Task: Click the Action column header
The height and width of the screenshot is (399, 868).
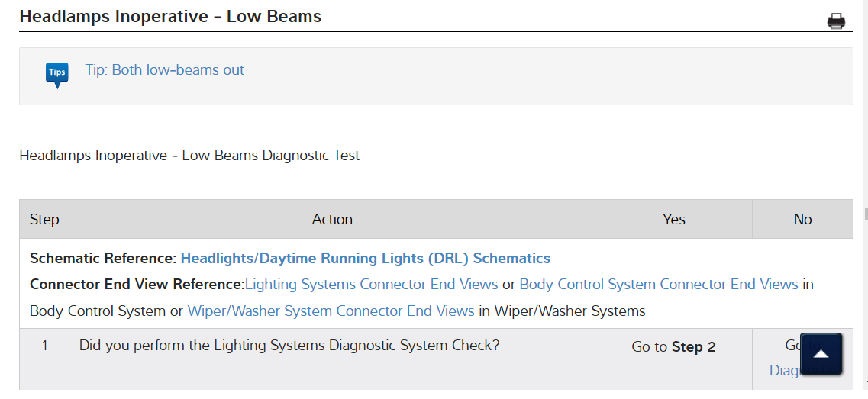Action: click(x=332, y=220)
